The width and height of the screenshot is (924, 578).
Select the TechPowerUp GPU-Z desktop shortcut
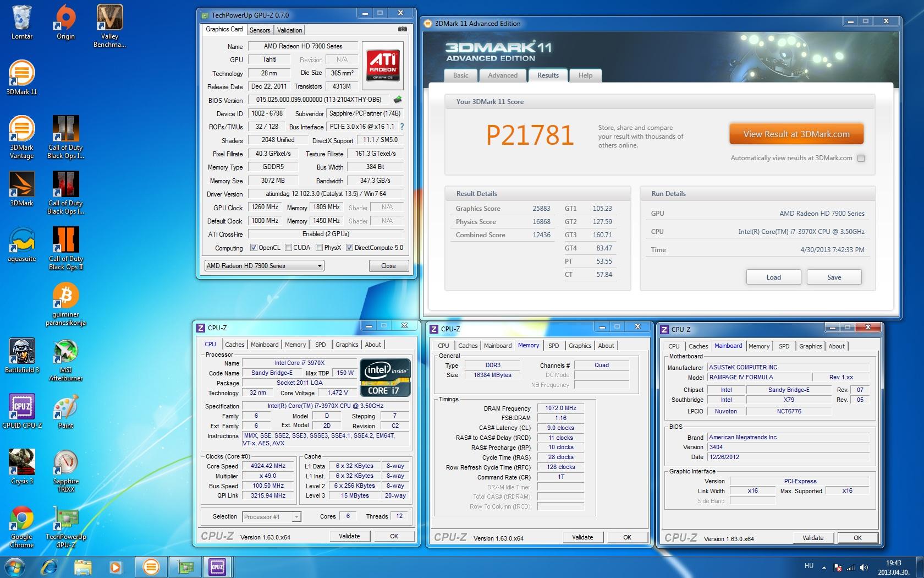65,527
